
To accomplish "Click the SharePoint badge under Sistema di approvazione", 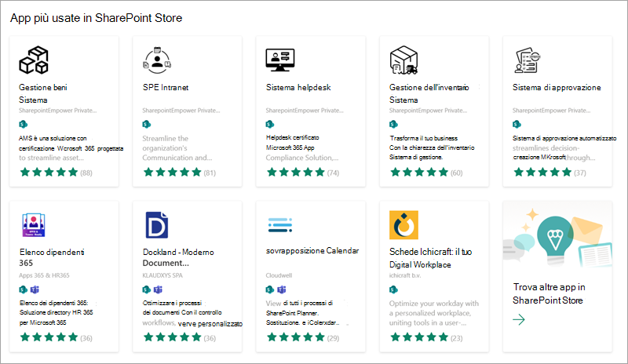I will point(517,124).
